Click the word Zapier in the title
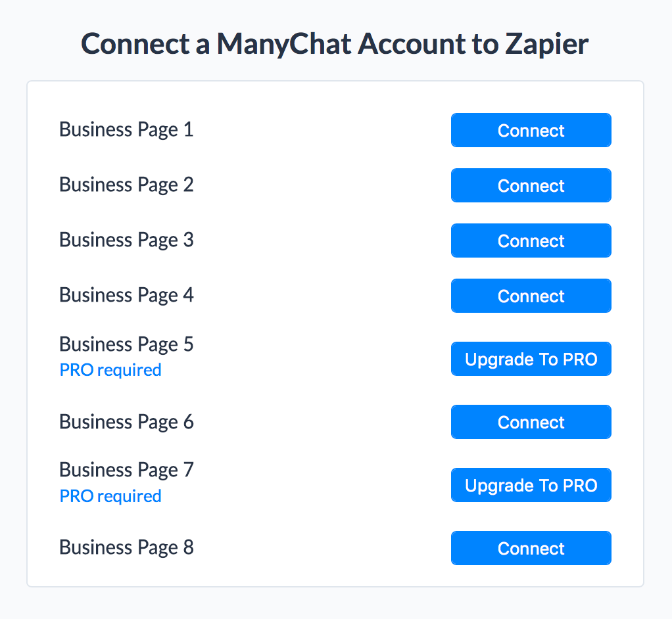The width and height of the screenshot is (672, 619). click(546, 45)
